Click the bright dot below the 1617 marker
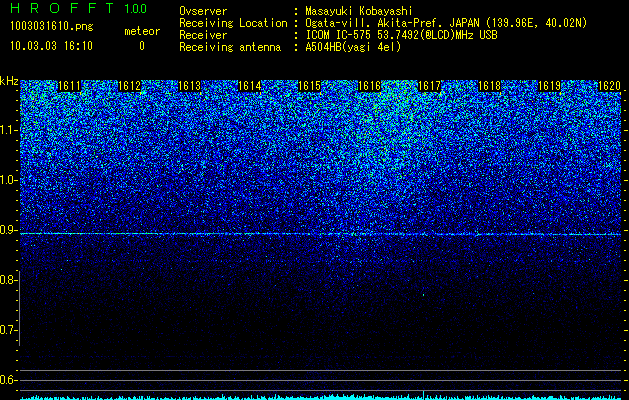The height and width of the screenshot is (400, 629). [424, 295]
